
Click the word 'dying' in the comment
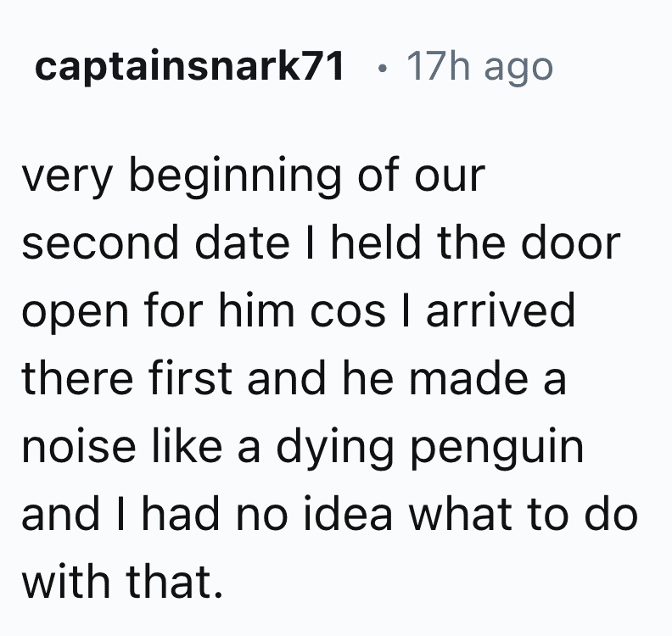click(334, 449)
